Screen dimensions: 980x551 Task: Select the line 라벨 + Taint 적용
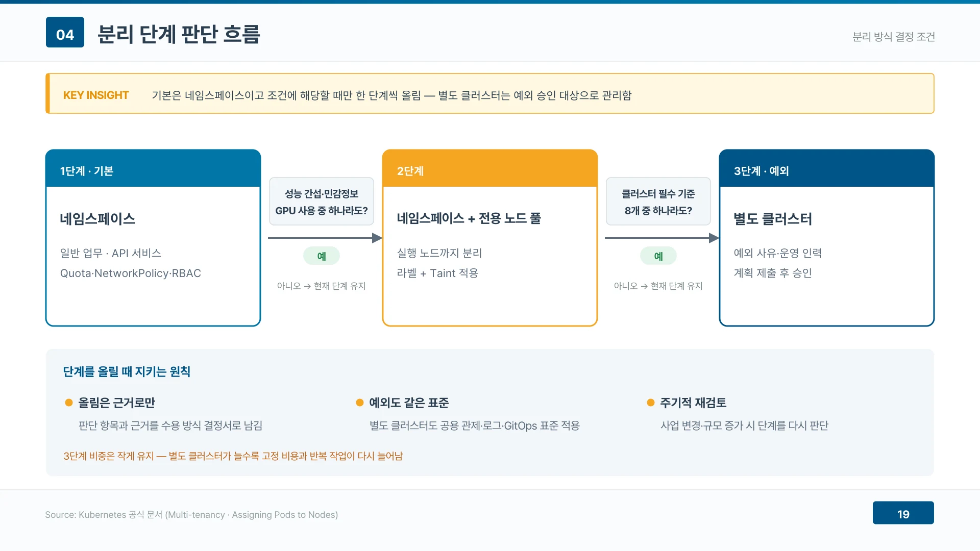437,273
